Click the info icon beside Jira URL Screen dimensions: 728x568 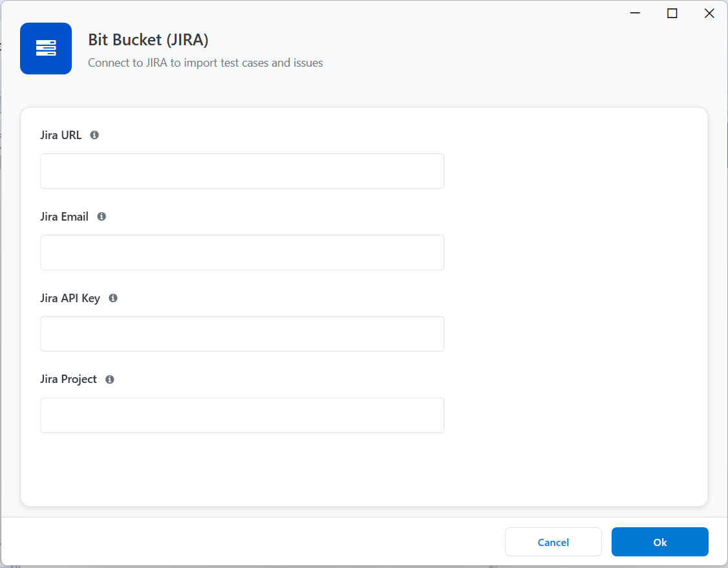click(x=94, y=135)
